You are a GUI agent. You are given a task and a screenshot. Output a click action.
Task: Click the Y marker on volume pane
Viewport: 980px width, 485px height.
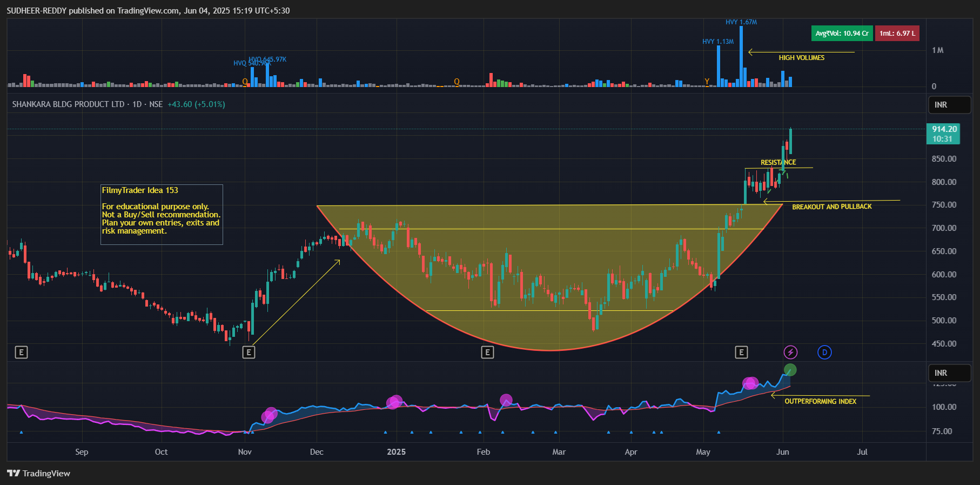707,82
